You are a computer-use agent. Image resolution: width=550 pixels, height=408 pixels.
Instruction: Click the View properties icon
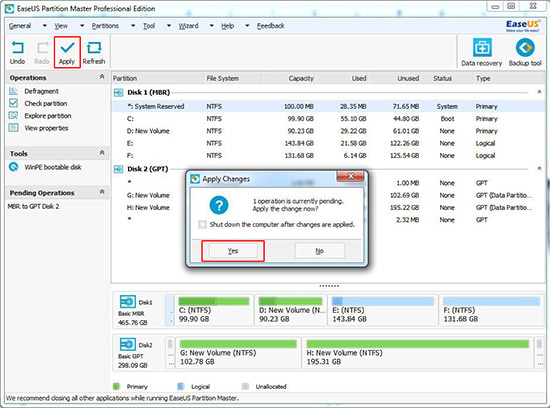coord(13,128)
